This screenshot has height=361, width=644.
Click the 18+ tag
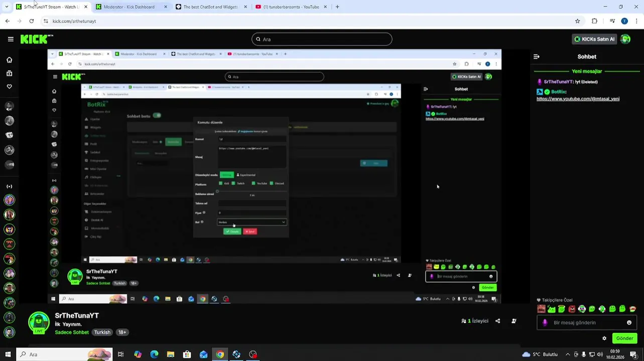(x=122, y=332)
